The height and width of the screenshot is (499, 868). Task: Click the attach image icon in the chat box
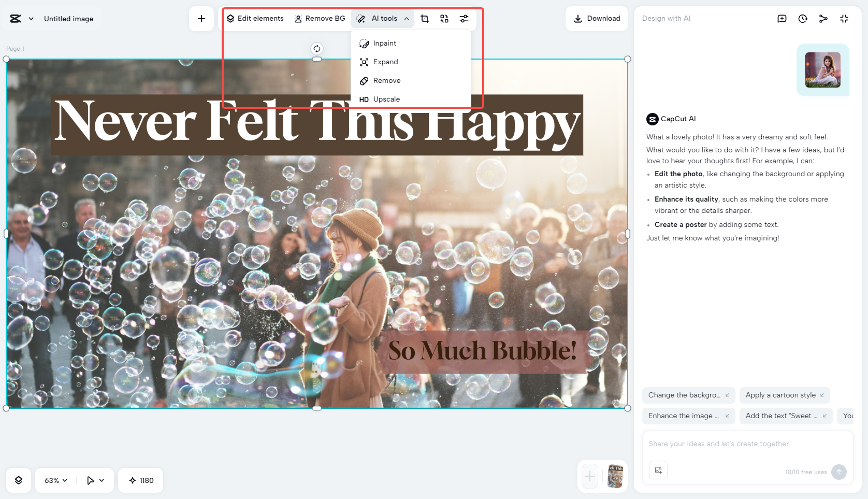coord(658,470)
